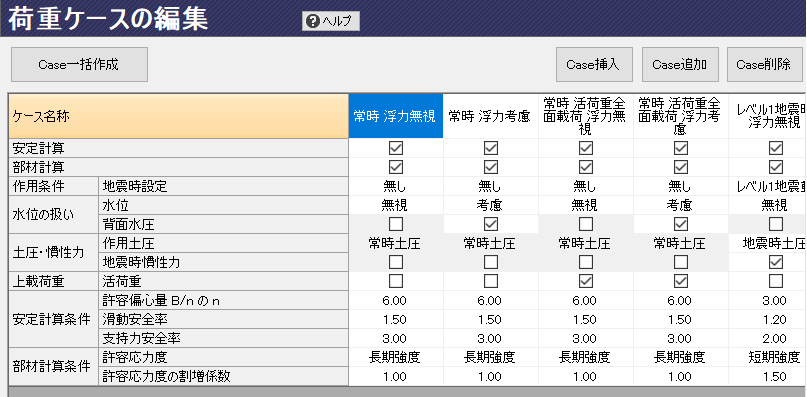Enable 背面水圧 for 活荷重全面載荷 浮力無視 case
The width and height of the screenshot is (807, 397).
(586, 224)
